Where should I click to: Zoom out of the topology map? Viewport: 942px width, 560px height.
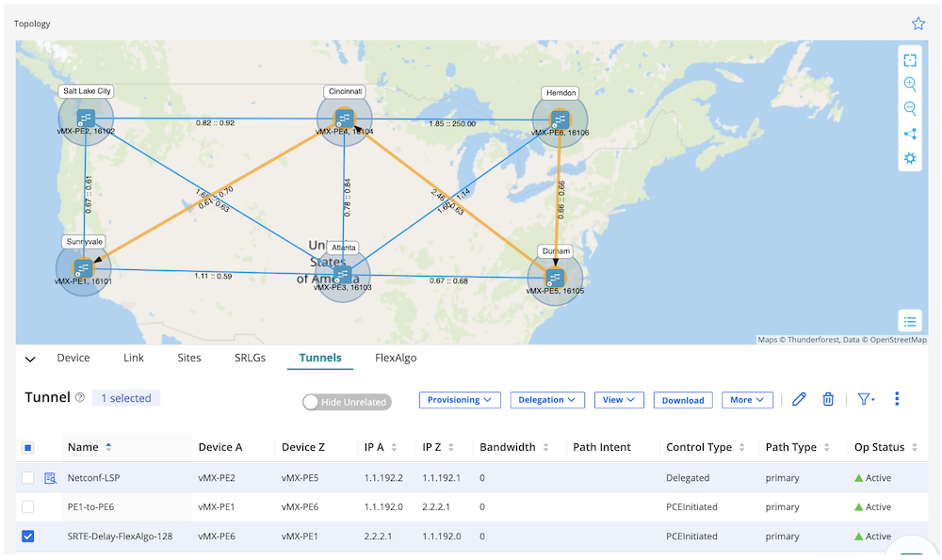click(910, 109)
